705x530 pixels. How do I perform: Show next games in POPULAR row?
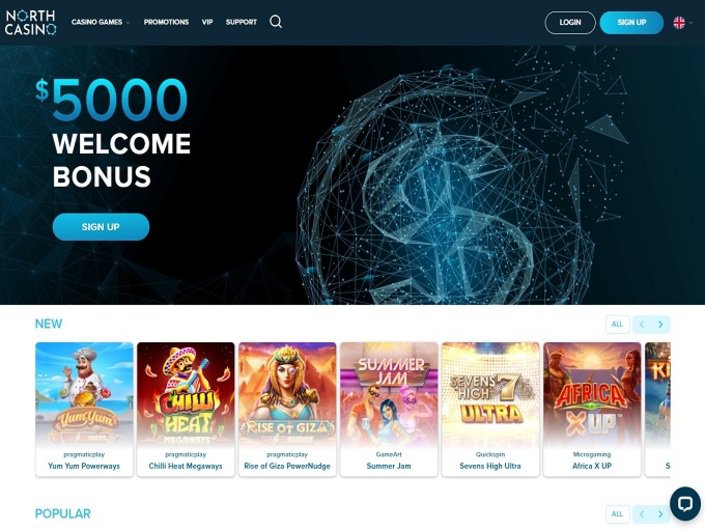coord(660,514)
